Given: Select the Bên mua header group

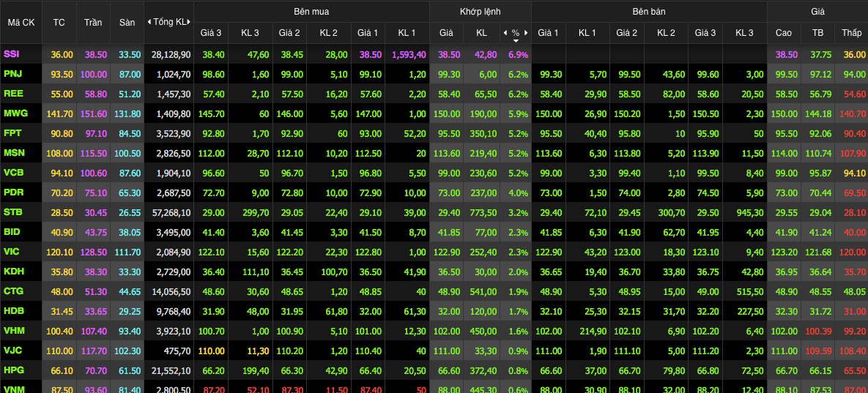Looking at the screenshot, I should [x=311, y=11].
